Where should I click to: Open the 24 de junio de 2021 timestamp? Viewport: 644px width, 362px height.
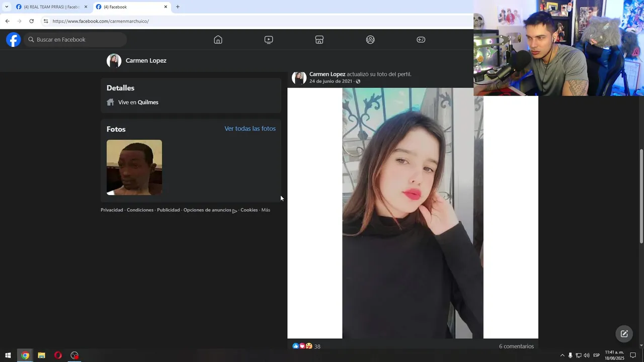(331, 81)
